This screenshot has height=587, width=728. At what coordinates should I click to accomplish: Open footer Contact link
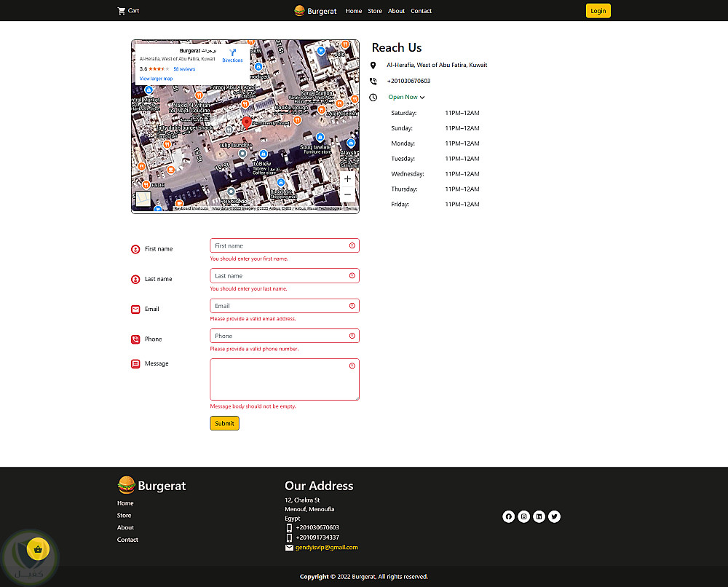pos(127,540)
